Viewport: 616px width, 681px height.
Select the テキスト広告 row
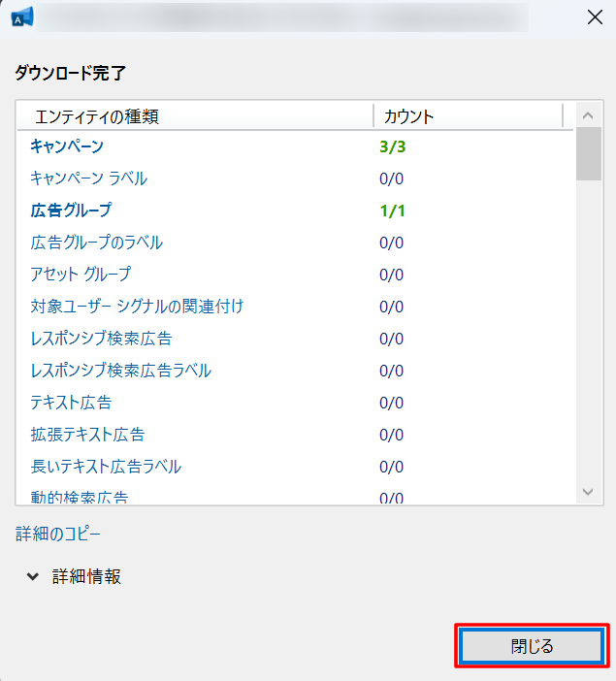coord(71,403)
